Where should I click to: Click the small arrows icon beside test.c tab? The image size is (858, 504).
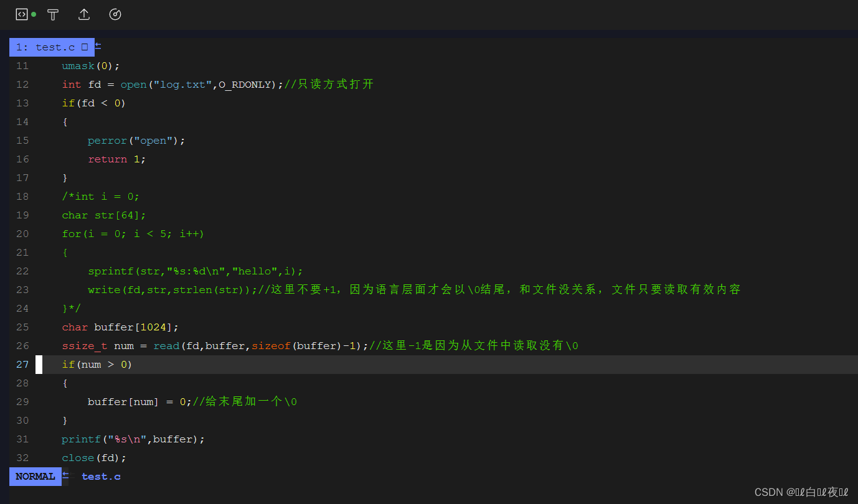pos(98,47)
